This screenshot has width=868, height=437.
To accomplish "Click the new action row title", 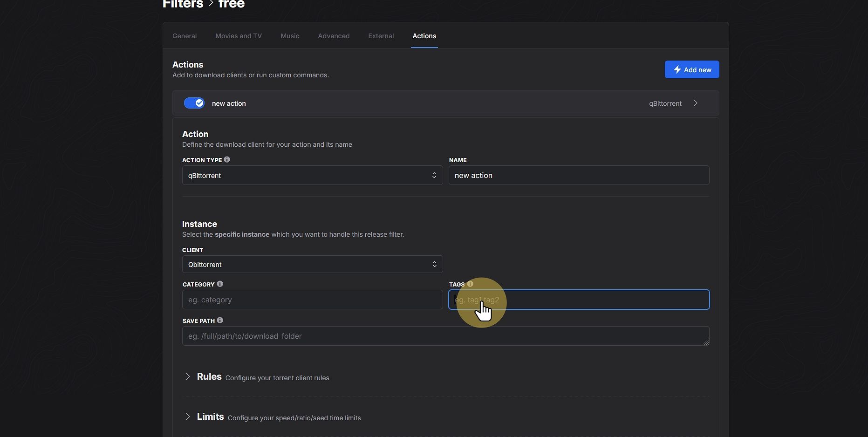I will point(229,103).
